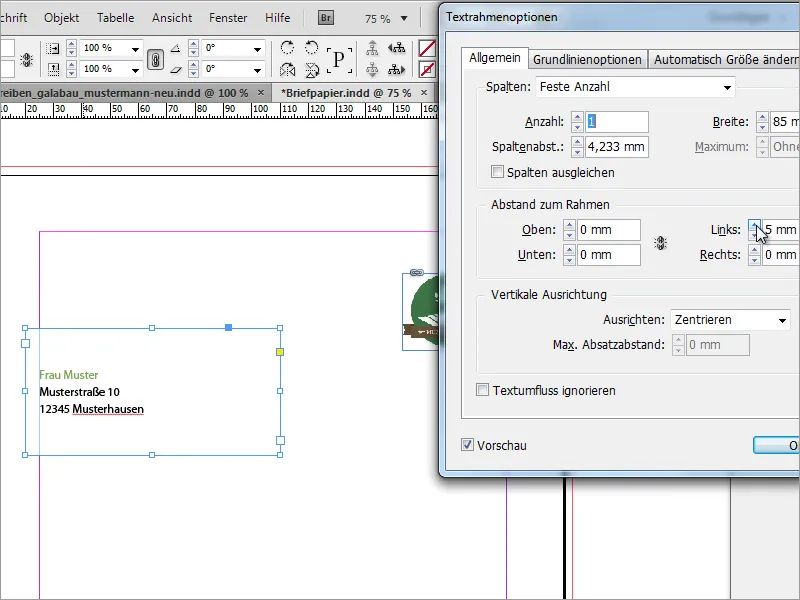Screen dimensions: 800x600
Task: Switch to the Grundlinienoptionen tab
Action: [587, 60]
